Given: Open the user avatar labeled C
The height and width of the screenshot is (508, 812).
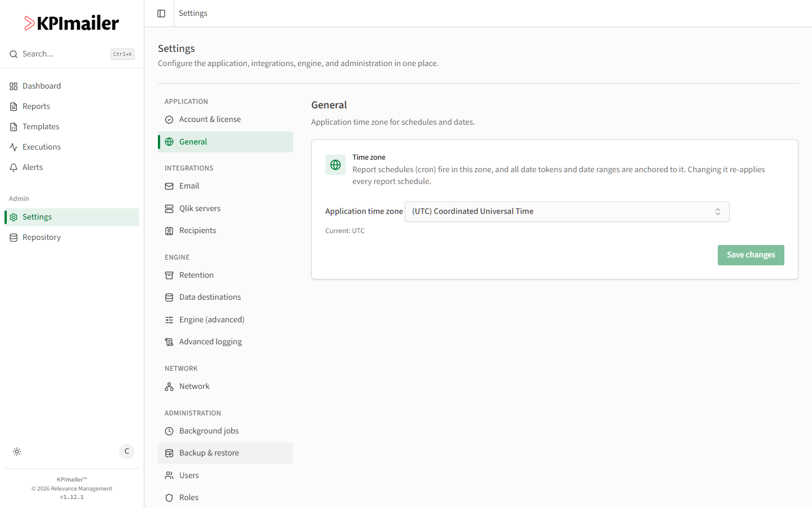Looking at the screenshot, I should (x=127, y=452).
